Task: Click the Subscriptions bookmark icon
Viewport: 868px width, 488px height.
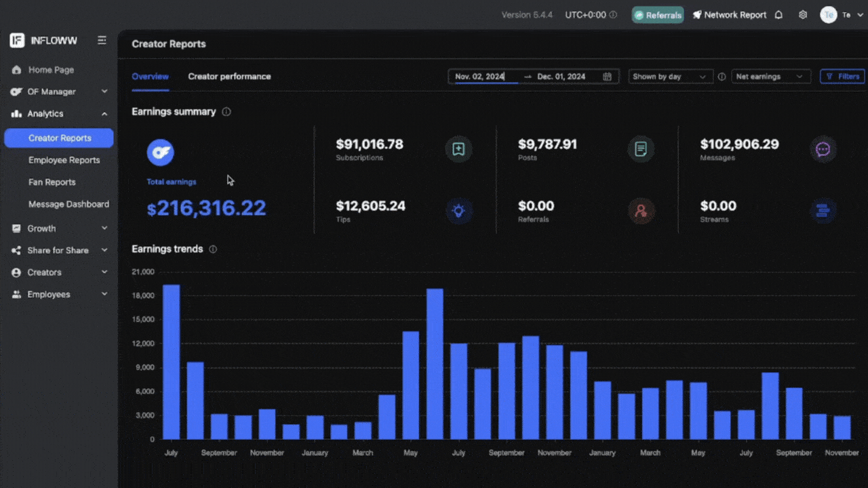Action: (458, 149)
